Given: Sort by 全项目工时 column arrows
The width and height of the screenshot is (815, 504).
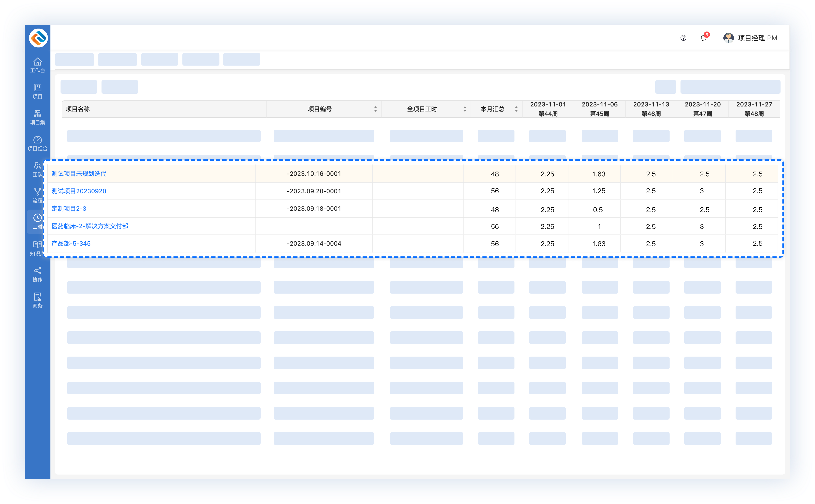Looking at the screenshot, I should tap(465, 109).
